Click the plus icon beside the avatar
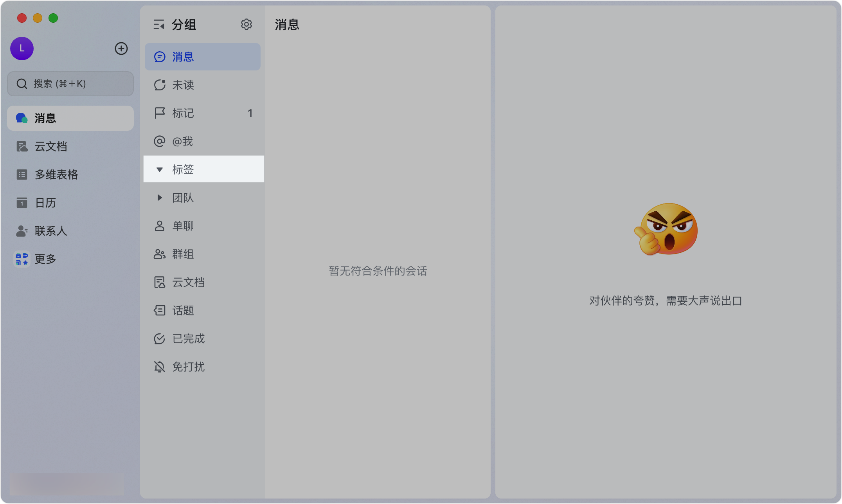The image size is (842, 504). tap(121, 49)
